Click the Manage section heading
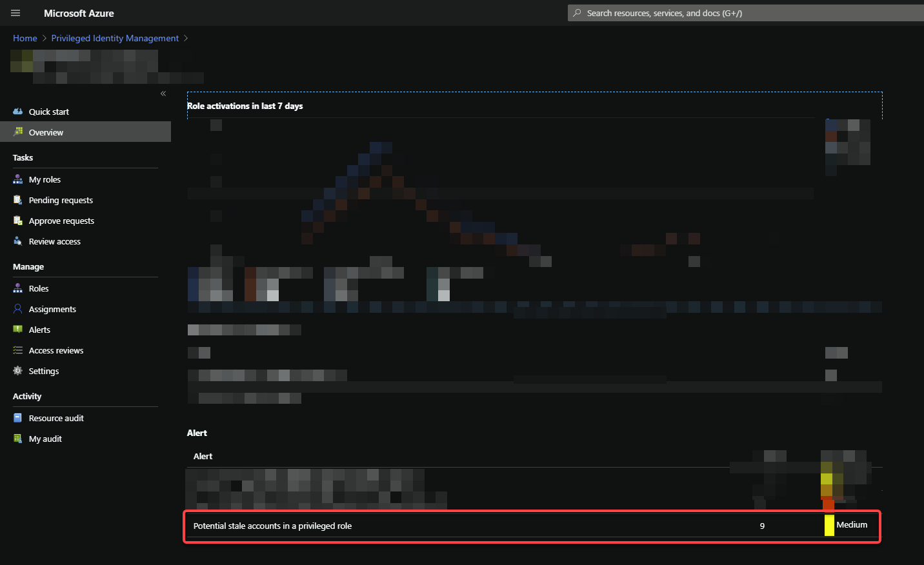The width and height of the screenshot is (924, 565). [x=28, y=266]
